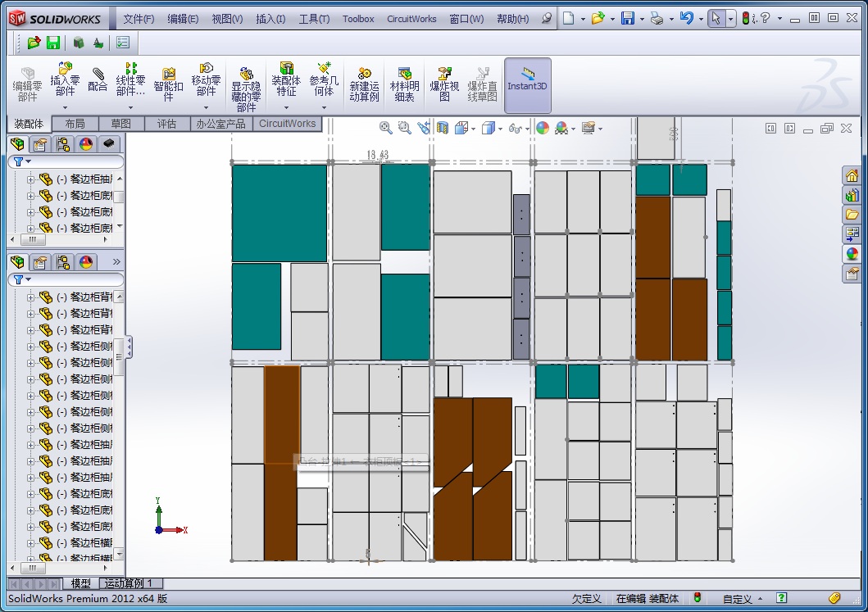The height and width of the screenshot is (612, 868).
Task: Toggle the Instant3D button
Action: click(x=528, y=85)
